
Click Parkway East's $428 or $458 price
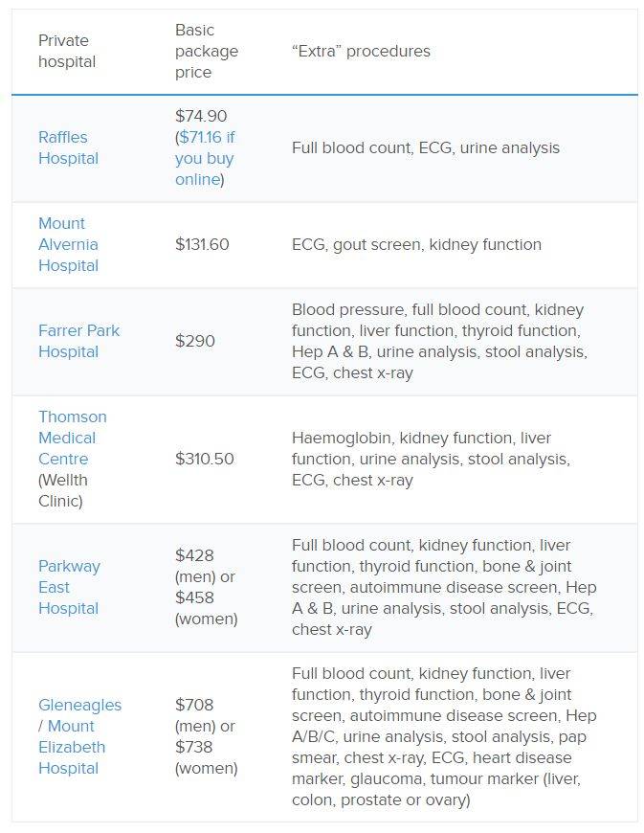click(206, 587)
